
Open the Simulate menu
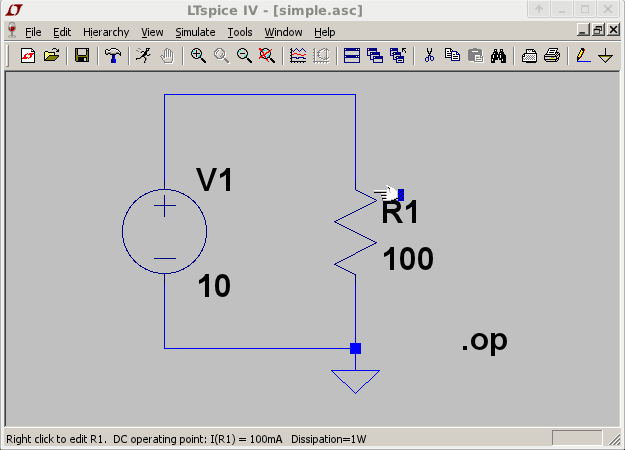click(195, 32)
